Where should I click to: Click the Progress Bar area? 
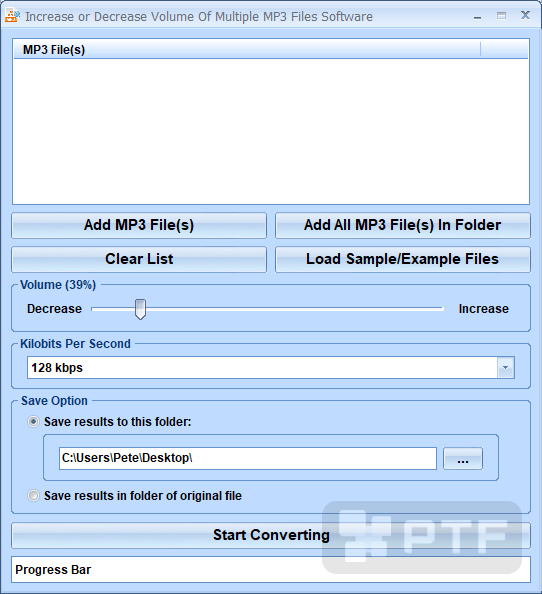point(271,569)
